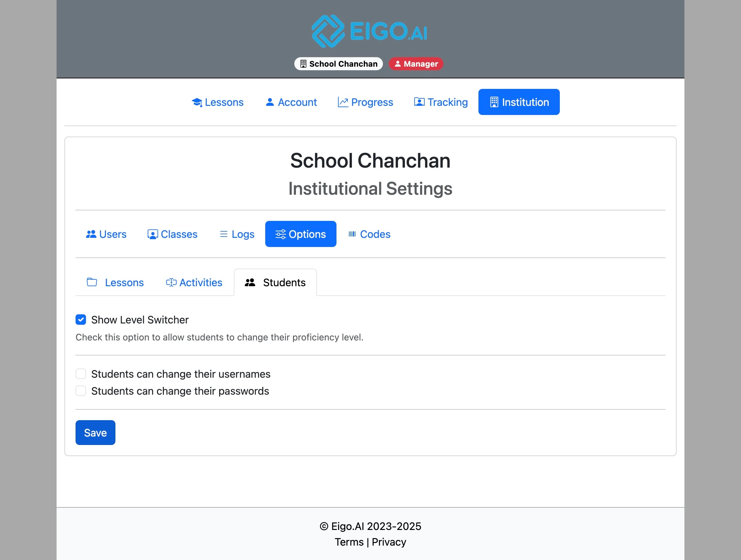Uncheck Show Level Switcher
741x560 pixels.
point(81,320)
